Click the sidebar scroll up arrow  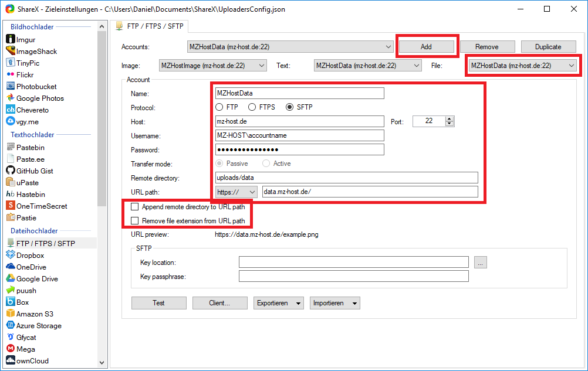102,26
